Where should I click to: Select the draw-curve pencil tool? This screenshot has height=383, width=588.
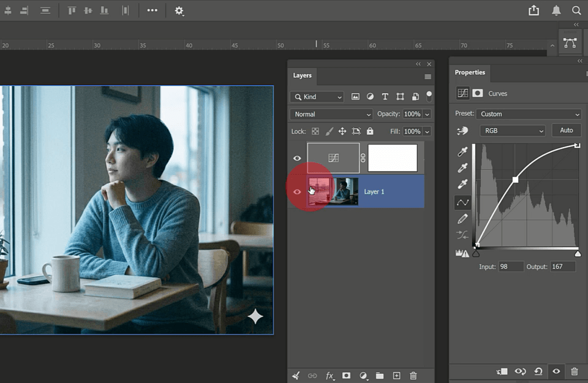point(462,219)
